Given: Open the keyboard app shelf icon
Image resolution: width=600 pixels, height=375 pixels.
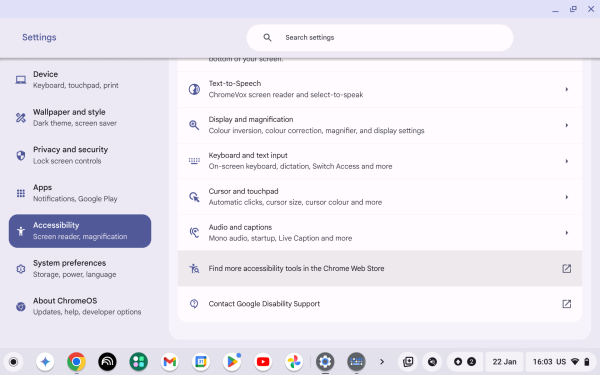Looking at the screenshot, I should (x=356, y=362).
